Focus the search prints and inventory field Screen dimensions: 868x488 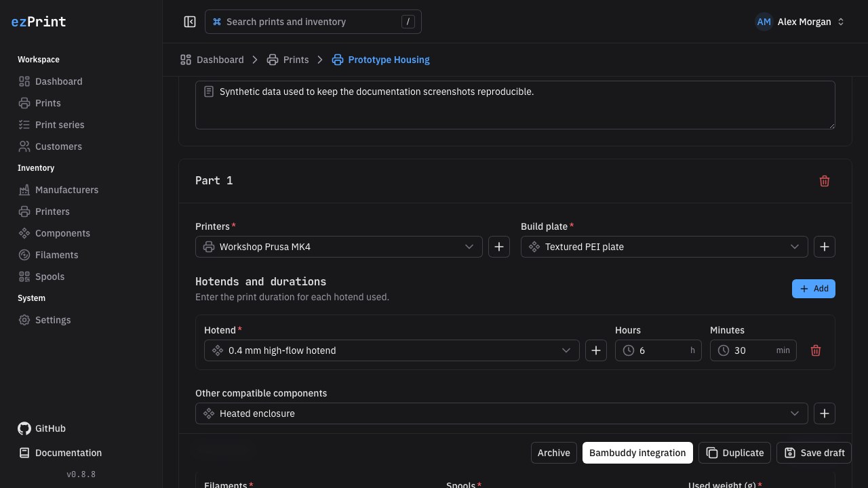(313, 22)
